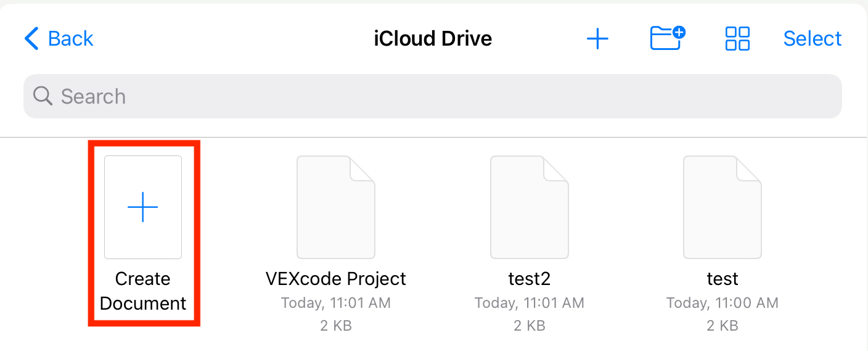Tap the 2 KB size under test2
868x351 pixels.
(530, 325)
